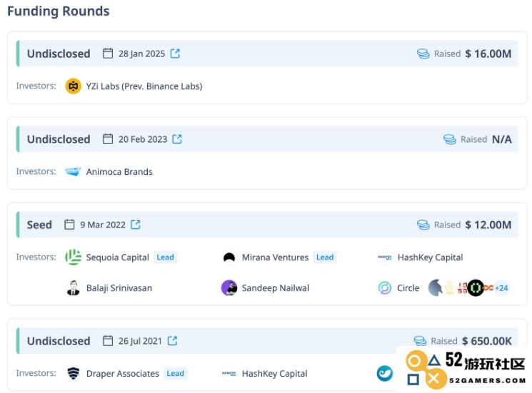Screen dimensions: 532x393
Task: Click the Animoca Brands logo
Action: [74, 171]
